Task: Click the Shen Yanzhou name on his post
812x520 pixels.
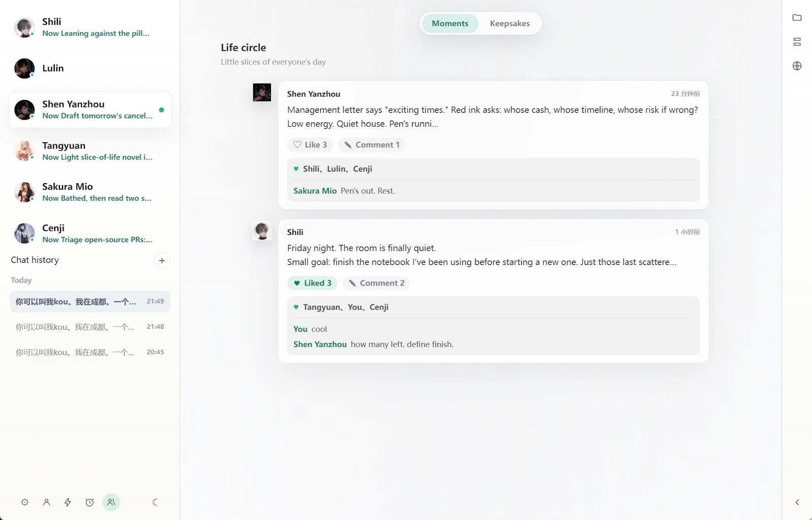Action: tap(314, 94)
